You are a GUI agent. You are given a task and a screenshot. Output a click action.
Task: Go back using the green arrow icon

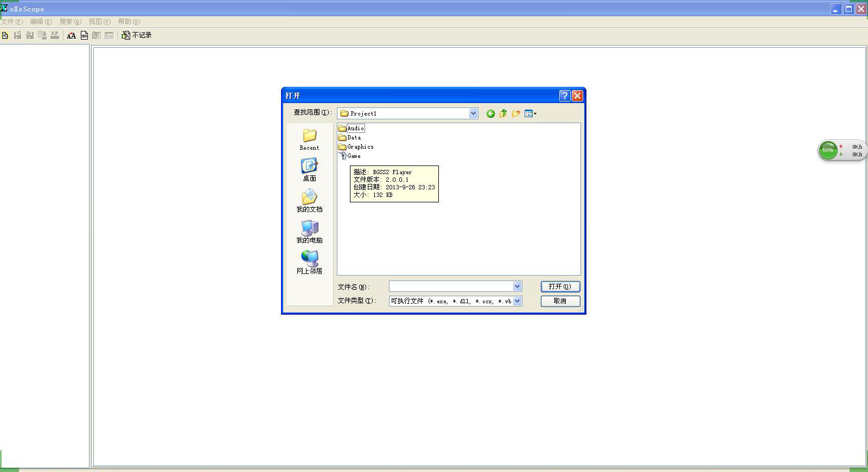click(490, 113)
